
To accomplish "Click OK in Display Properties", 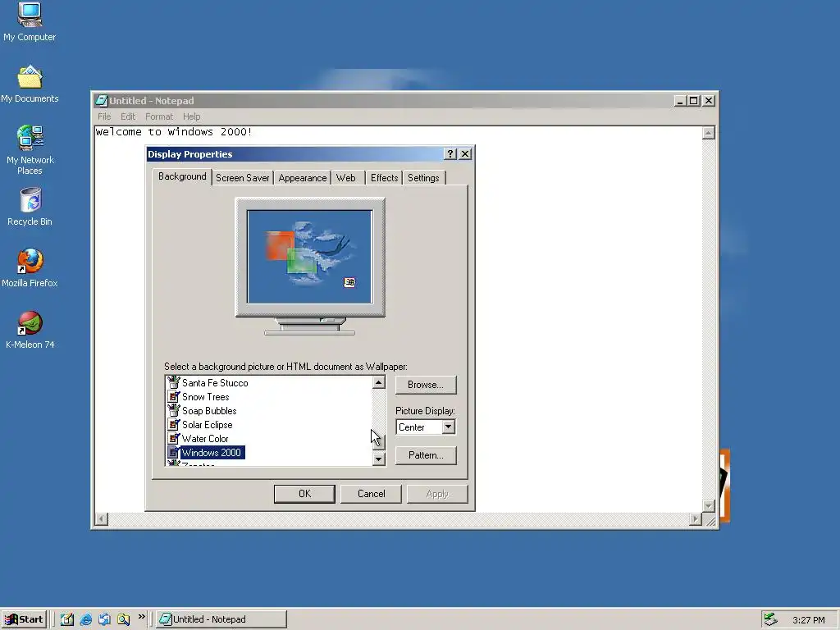I will pos(304,494).
